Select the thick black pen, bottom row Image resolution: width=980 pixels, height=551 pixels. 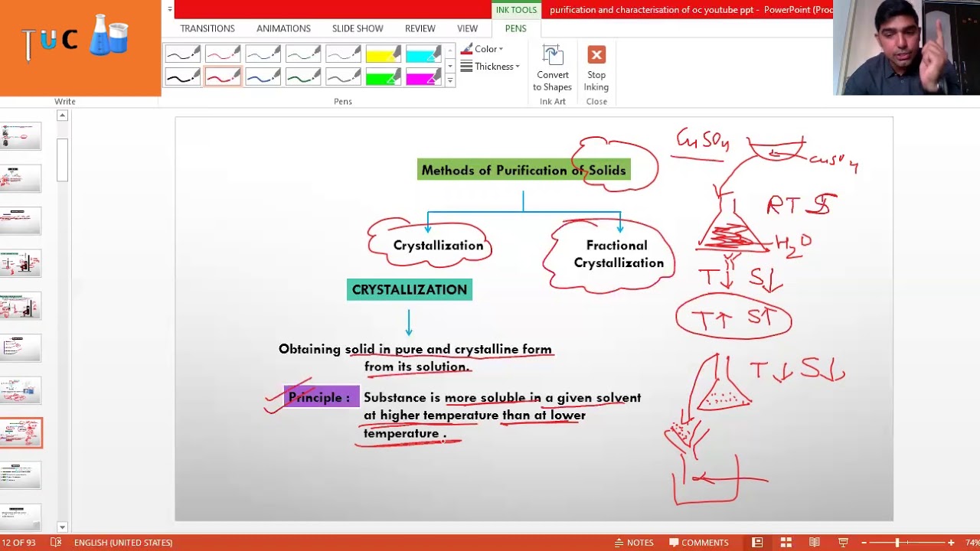pos(183,77)
